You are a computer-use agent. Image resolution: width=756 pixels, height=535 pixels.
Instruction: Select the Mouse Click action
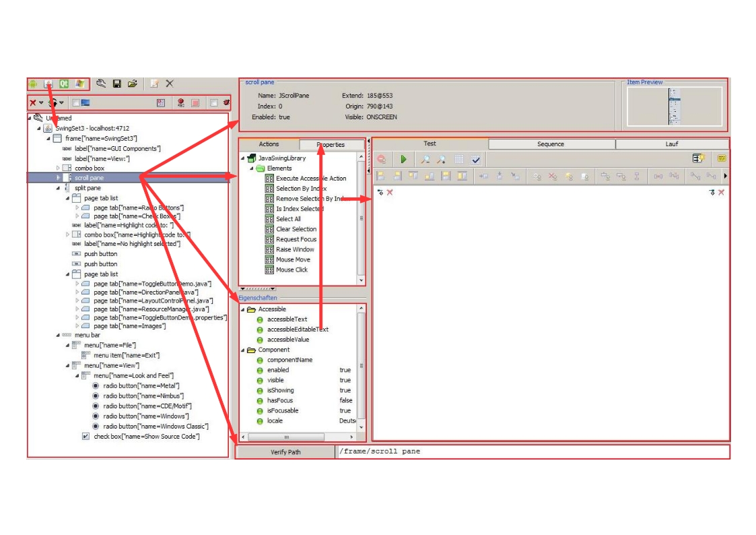(x=291, y=270)
